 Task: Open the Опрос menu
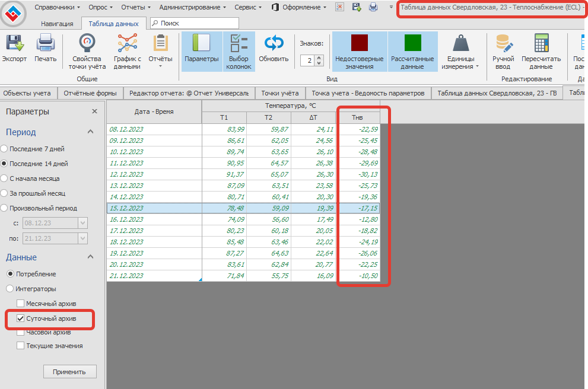coord(100,7)
